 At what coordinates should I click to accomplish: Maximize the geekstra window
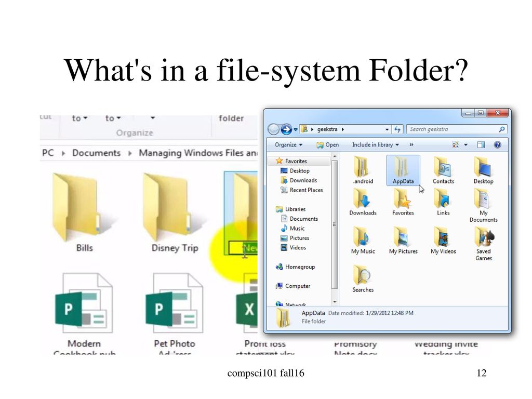point(481,113)
